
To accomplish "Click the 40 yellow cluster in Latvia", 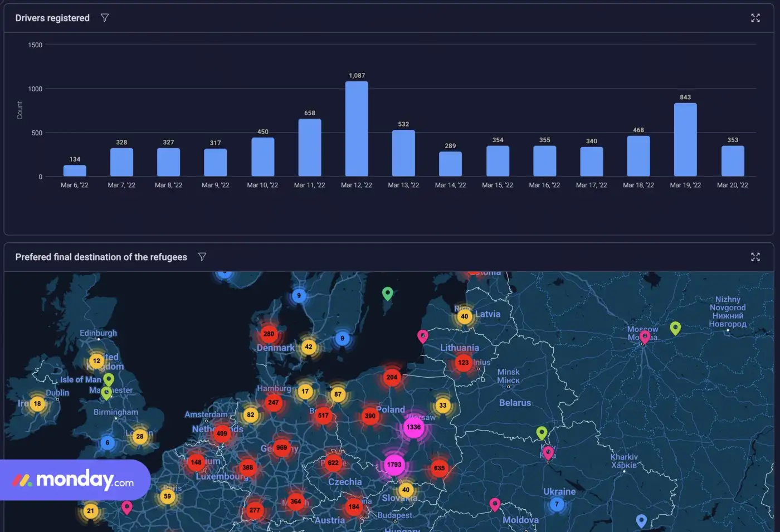I will coord(464,316).
